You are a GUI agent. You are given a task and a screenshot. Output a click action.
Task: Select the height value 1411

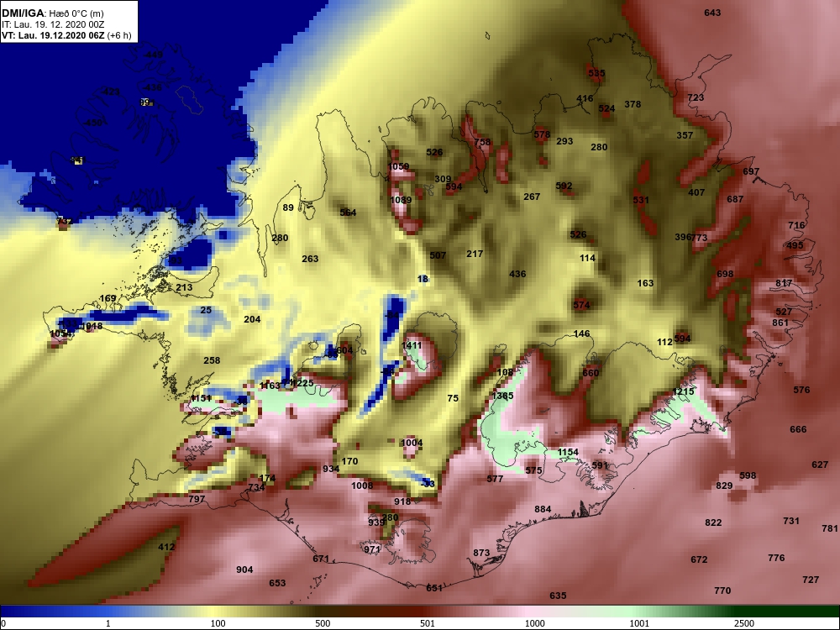(x=412, y=345)
